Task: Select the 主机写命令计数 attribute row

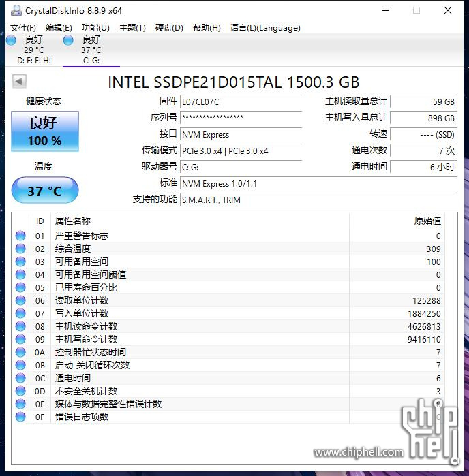Action: 228,339
